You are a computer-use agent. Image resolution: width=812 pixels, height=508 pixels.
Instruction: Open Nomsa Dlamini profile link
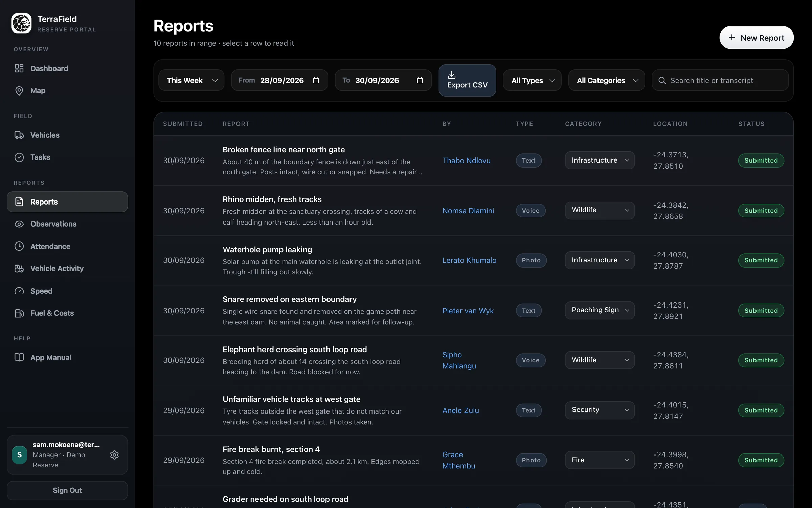[x=468, y=210]
